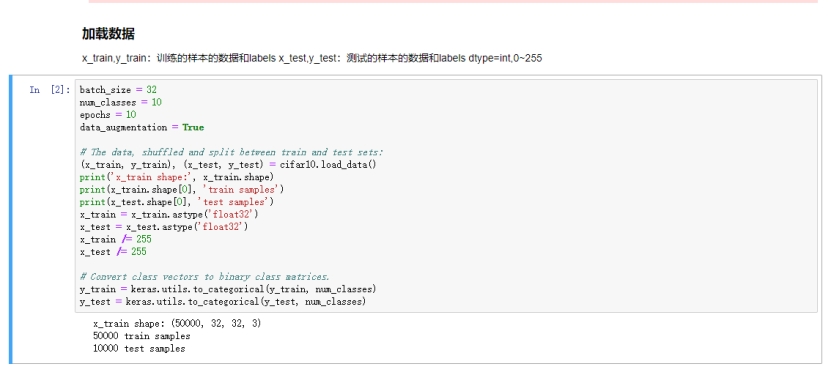Click the line 'x_test /= 255'
831x375 pixels.
click(113, 252)
